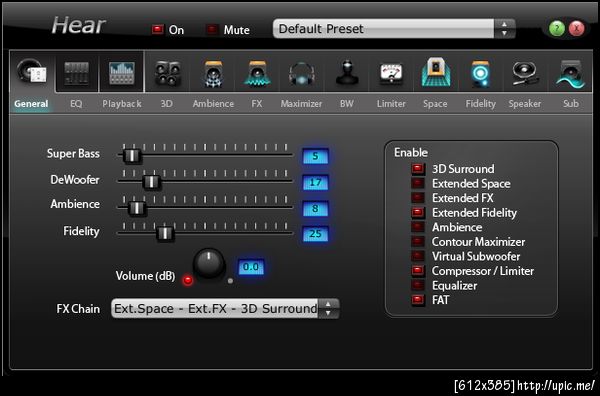Toggle the On power switch
This screenshot has height=396, width=600.
[x=157, y=29]
